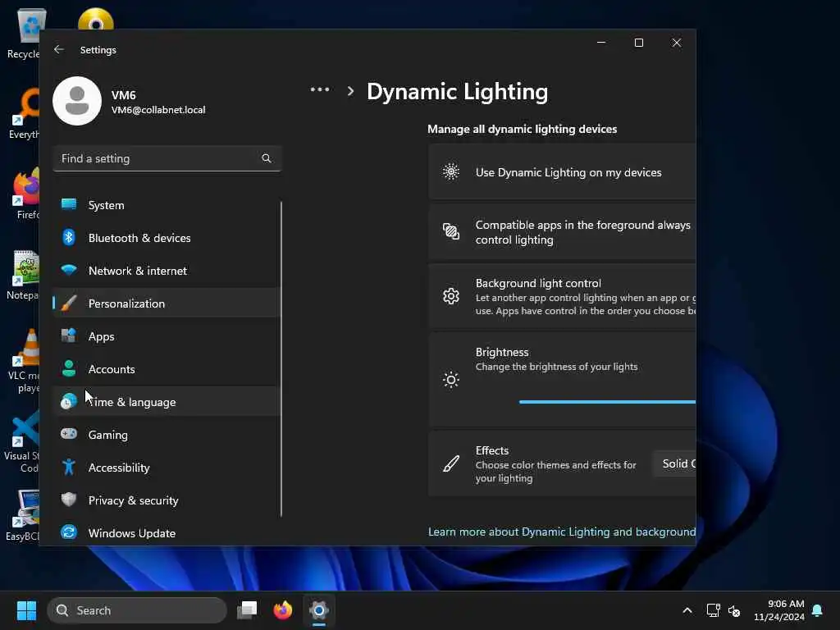The width and height of the screenshot is (840, 630).
Task: Launch Firefox from the taskbar
Action: click(x=283, y=610)
